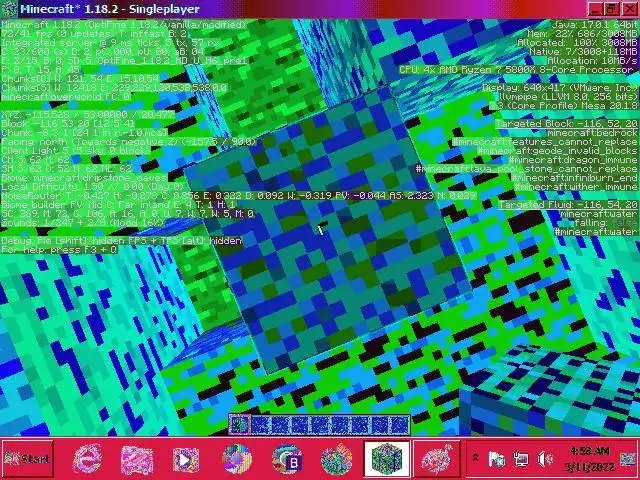The width and height of the screenshot is (640, 480).
Task: Click the 'Facing: north (Towards negative Z)' line
Action: (x=129, y=142)
